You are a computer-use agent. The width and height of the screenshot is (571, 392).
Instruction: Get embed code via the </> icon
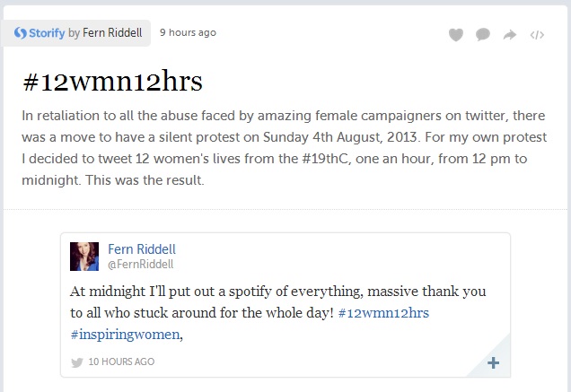click(x=537, y=35)
